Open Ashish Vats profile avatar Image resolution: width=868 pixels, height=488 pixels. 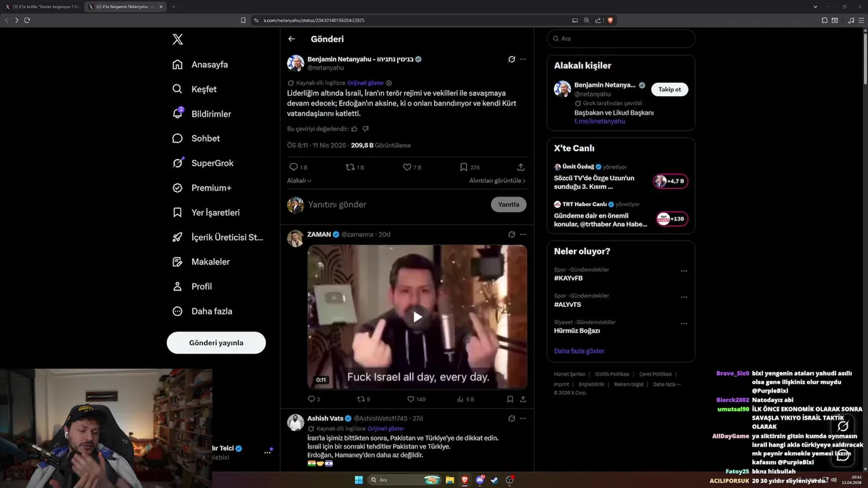pos(295,422)
